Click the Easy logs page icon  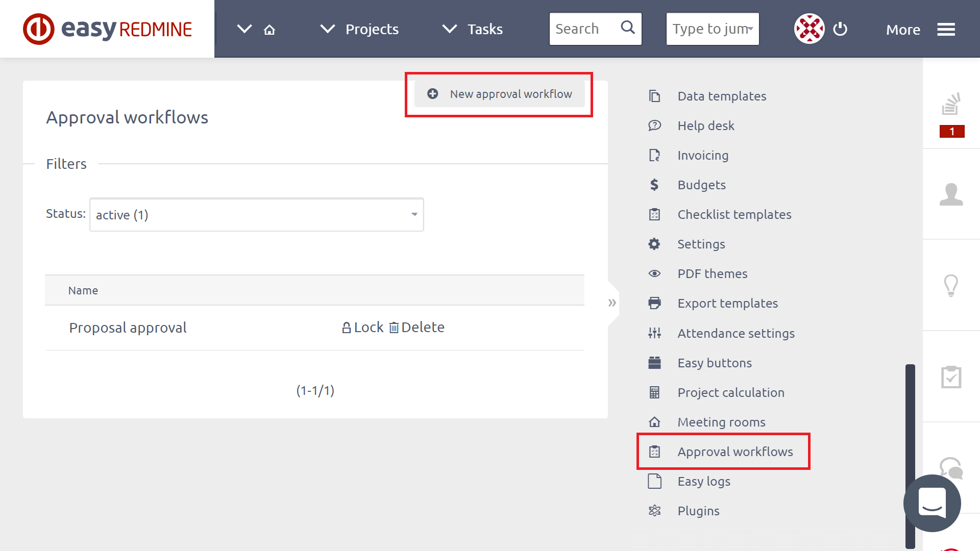pyautogui.click(x=654, y=481)
